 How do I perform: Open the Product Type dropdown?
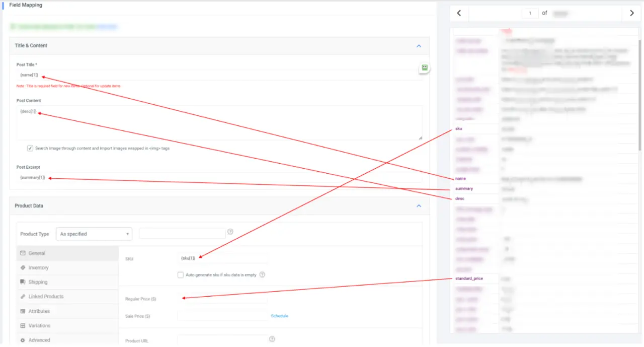pyautogui.click(x=94, y=234)
